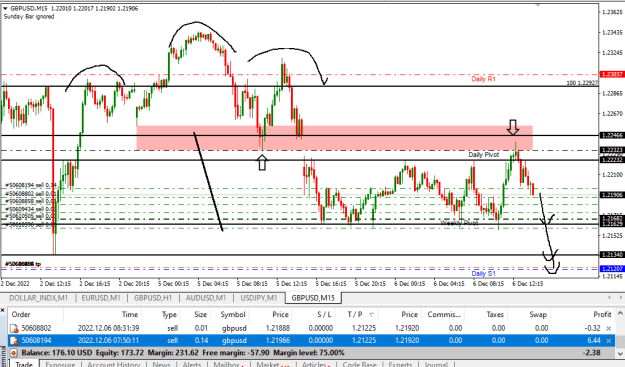This screenshot has width=625, height=367.
Task: Open the GBPUSD.M15 chart title menu triangle
Action: (x=5, y=8)
